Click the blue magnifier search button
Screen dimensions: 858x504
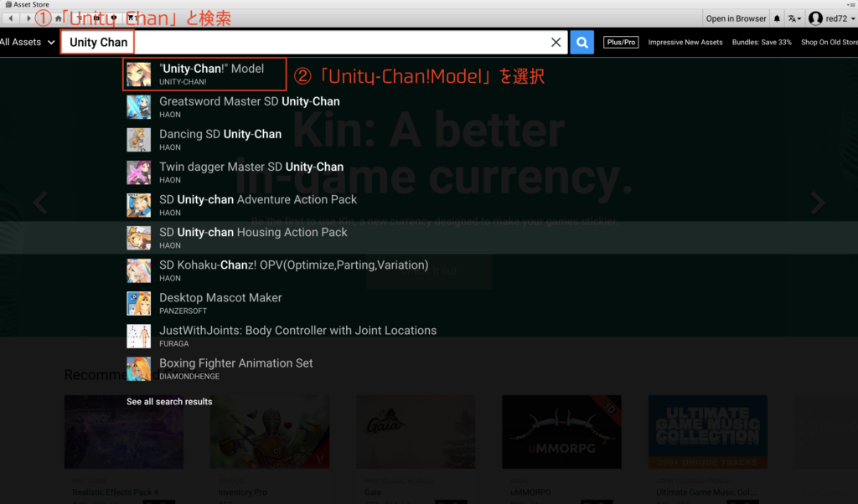coord(582,42)
